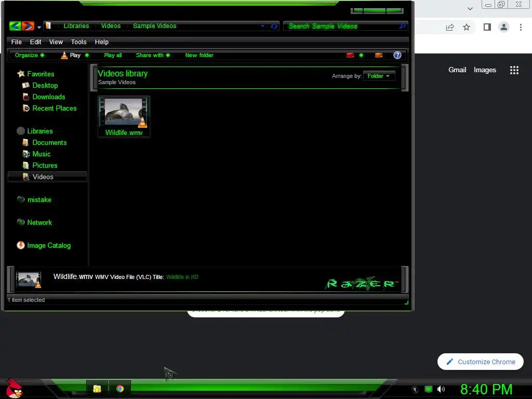Open Recent Places in the navigation pane

tap(55, 109)
